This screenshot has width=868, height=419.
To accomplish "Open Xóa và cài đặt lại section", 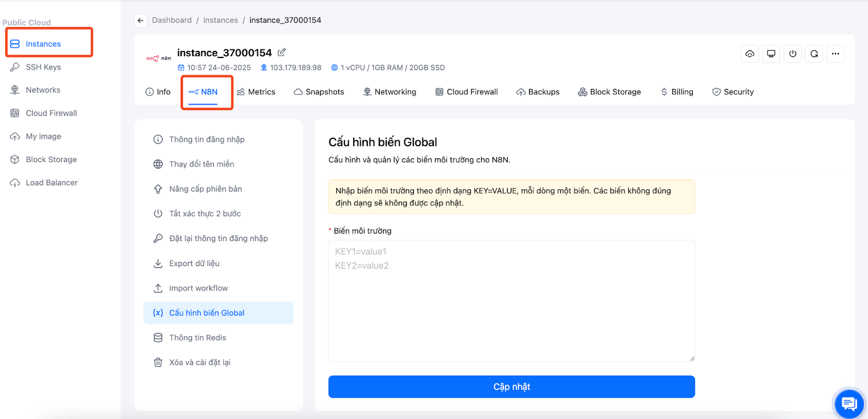I will [218, 363].
